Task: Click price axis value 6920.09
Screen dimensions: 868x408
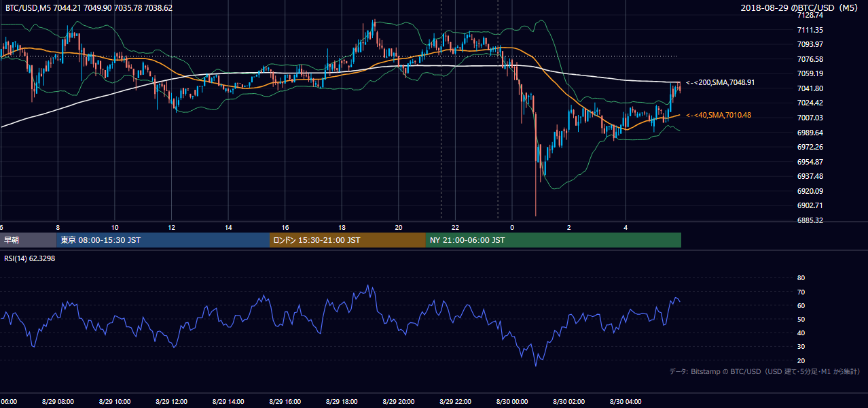Action: click(810, 191)
